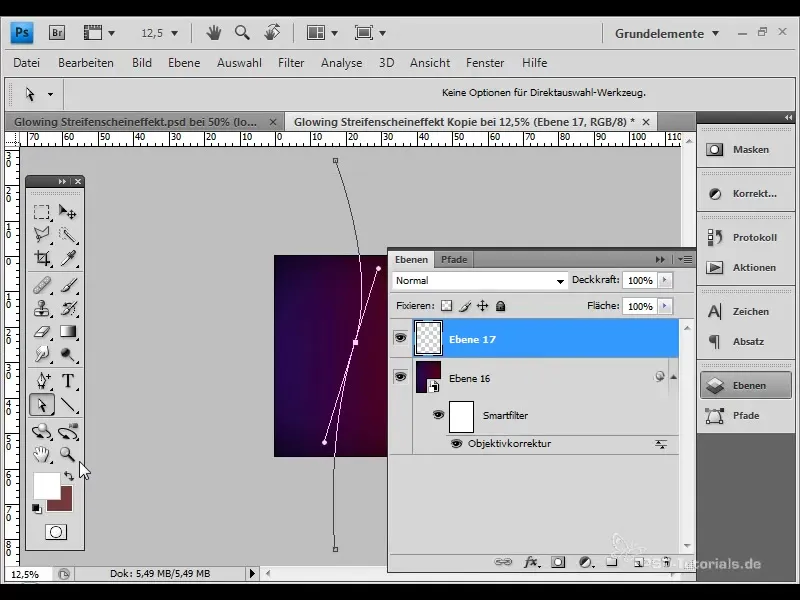The width and height of the screenshot is (800, 600).
Task: Open the tool preset picker arrow
Action: pyautogui.click(x=50, y=94)
